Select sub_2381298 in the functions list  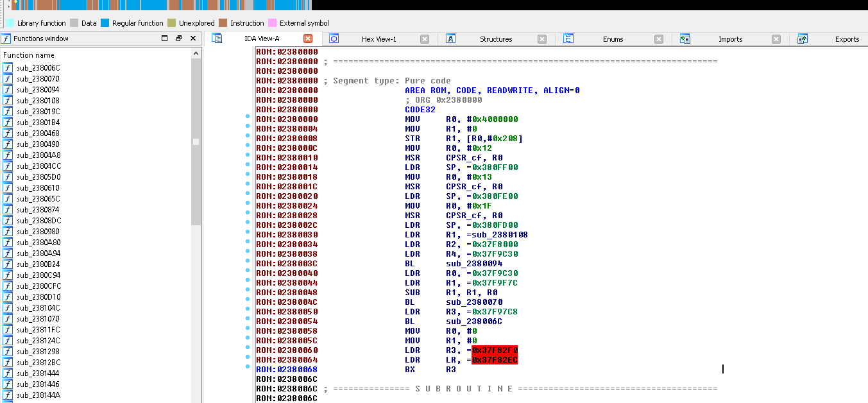(x=38, y=351)
